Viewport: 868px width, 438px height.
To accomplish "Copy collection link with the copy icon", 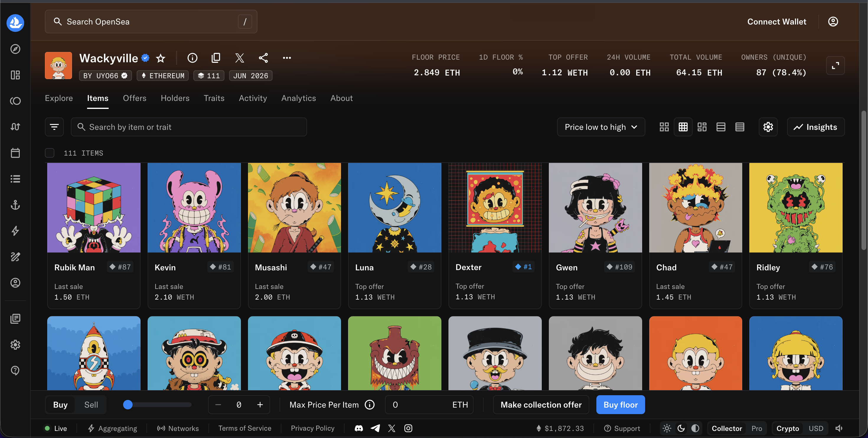I will click(216, 58).
